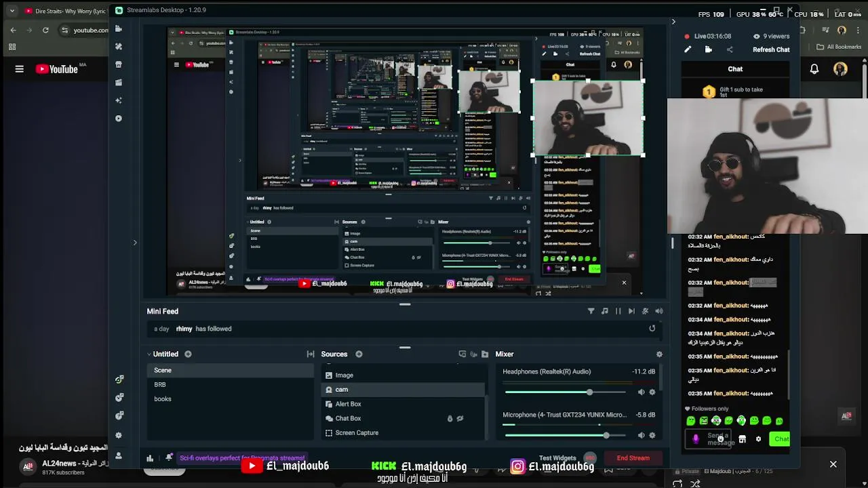Viewport: 868px width, 488px height.
Task: Open the Mini Feed filter funnel icon
Action: [x=591, y=311]
